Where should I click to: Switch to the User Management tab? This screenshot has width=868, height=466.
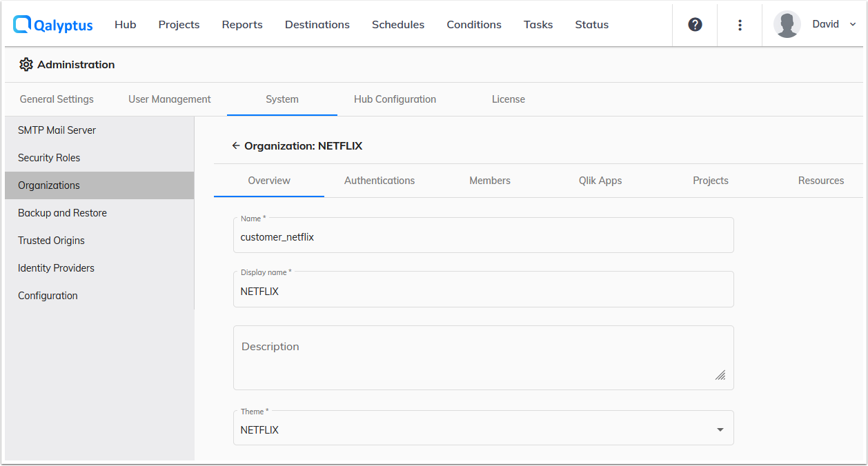click(169, 99)
